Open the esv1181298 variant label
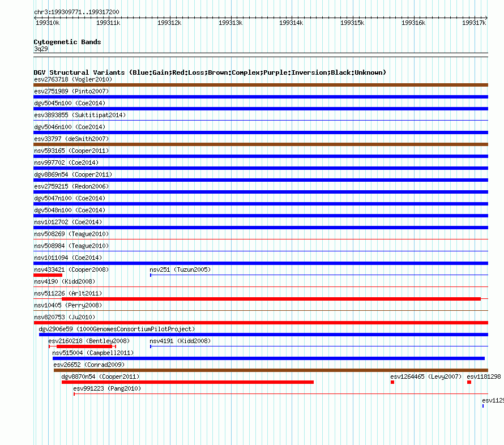The width and height of the screenshot is (504, 445). [x=484, y=376]
